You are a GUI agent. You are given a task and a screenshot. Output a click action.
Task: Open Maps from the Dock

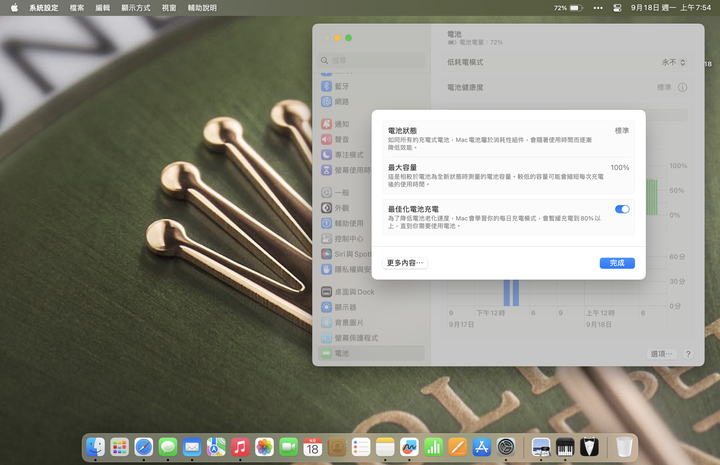coord(216,447)
